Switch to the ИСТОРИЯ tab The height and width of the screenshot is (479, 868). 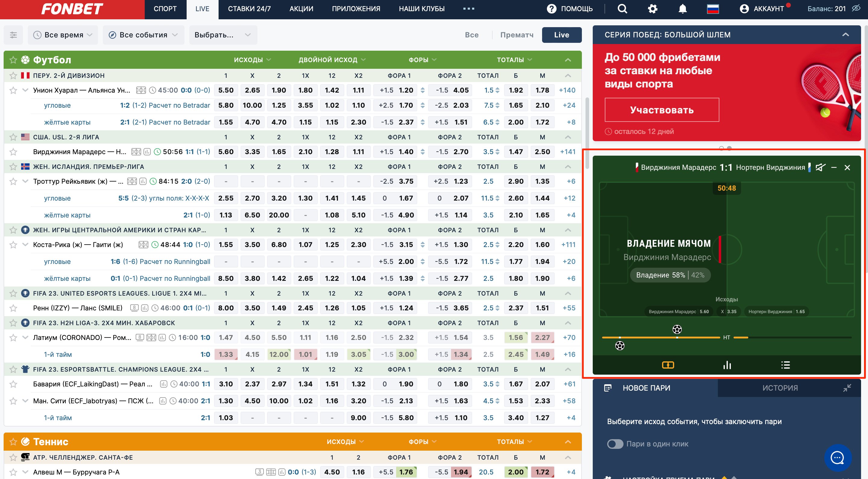780,388
